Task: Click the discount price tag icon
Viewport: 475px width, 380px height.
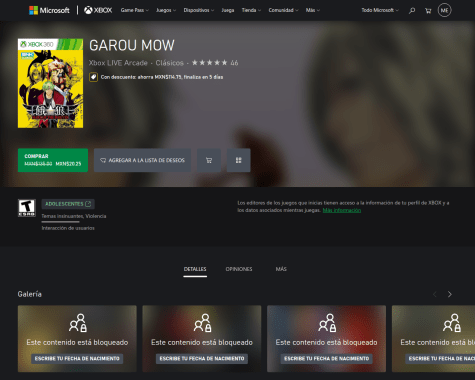Action: point(93,77)
